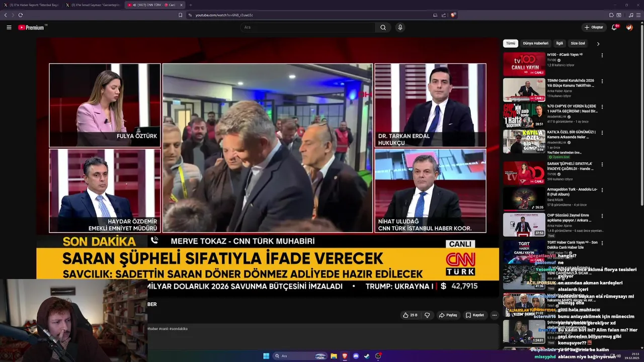Open the Oluştur create menu

click(594, 27)
